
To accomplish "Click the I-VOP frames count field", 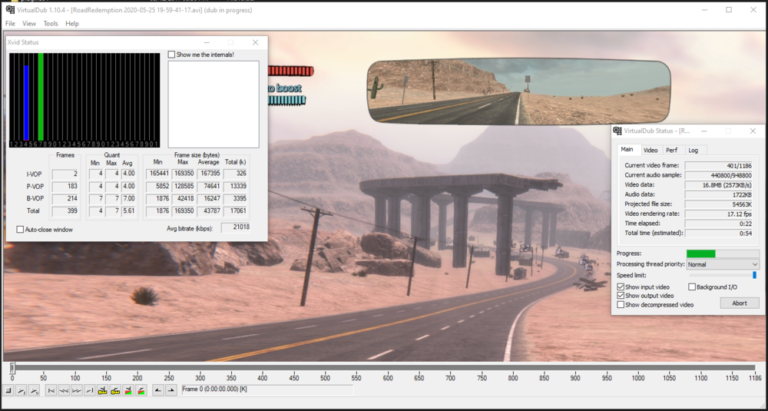I will pos(65,173).
